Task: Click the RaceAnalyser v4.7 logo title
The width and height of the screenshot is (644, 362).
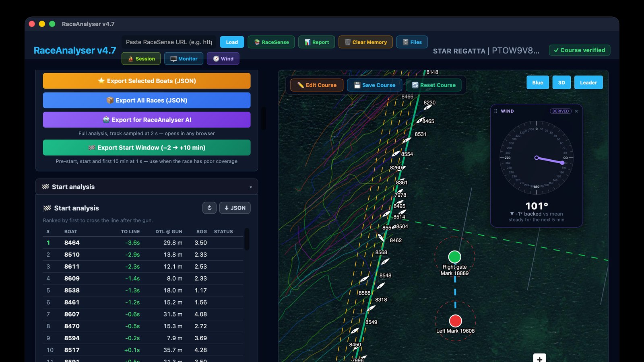Action: pos(75,50)
